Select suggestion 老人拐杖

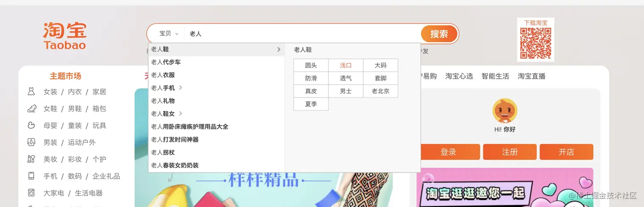click(x=216, y=152)
